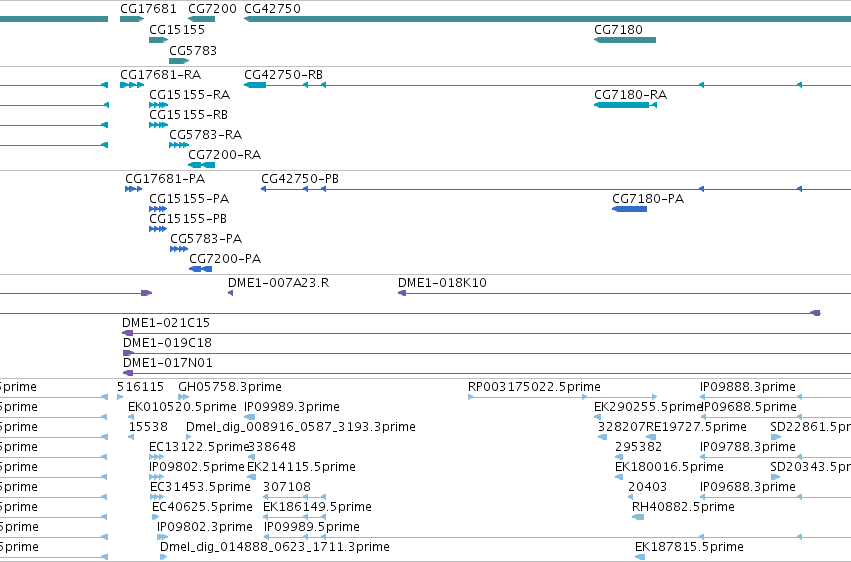Click the 307108 feature label

[x=287, y=488]
